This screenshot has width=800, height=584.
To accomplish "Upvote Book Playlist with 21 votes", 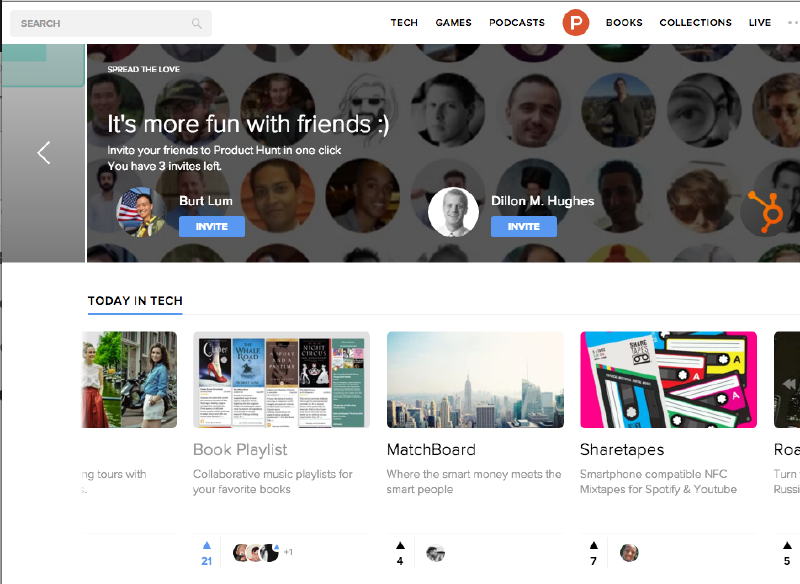I will click(x=207, y=546).
